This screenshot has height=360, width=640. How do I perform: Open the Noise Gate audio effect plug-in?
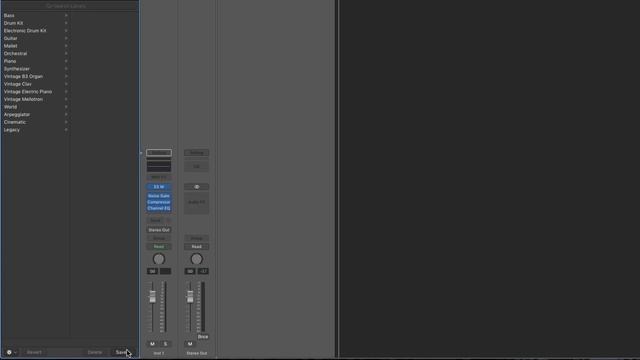pos(159,196)
